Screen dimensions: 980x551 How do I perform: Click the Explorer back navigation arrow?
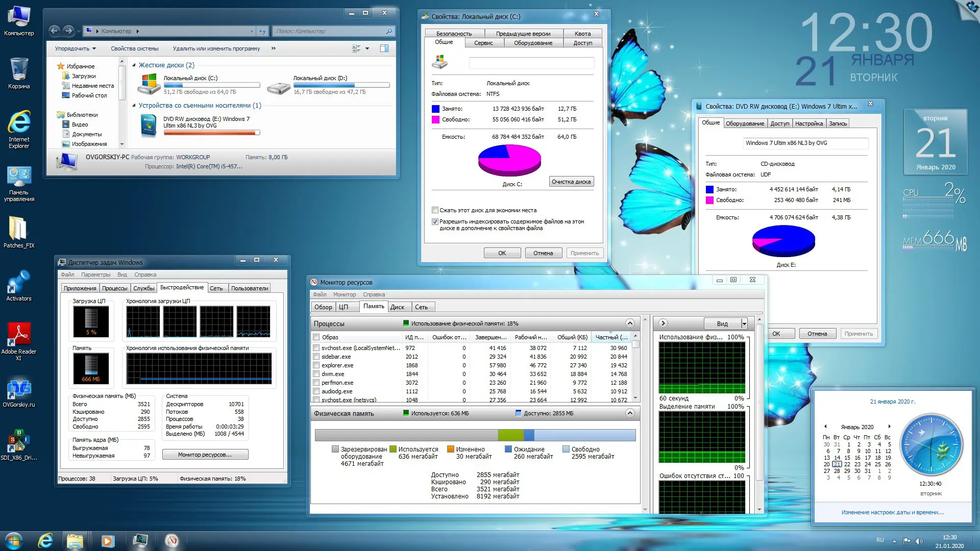point(55,31)
